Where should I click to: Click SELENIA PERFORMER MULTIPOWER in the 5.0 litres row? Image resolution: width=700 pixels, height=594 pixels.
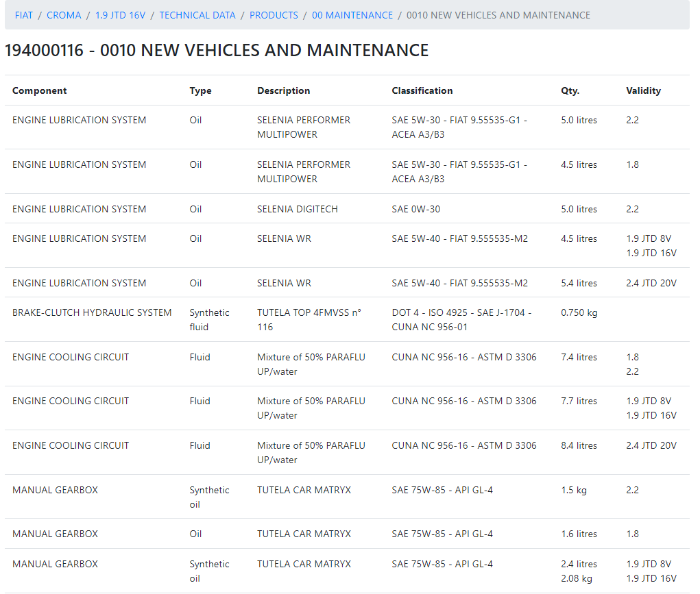point(304,127)
